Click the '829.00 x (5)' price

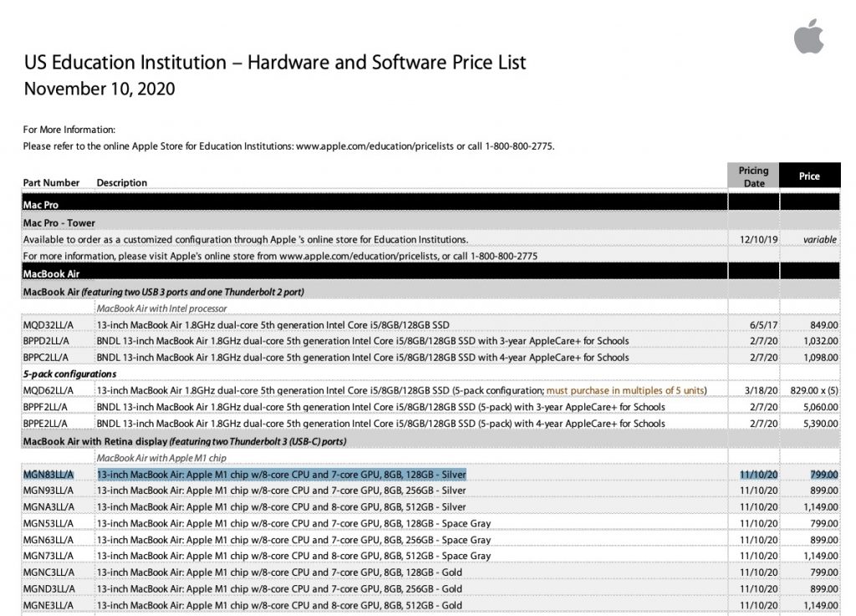tap(814, 390)
